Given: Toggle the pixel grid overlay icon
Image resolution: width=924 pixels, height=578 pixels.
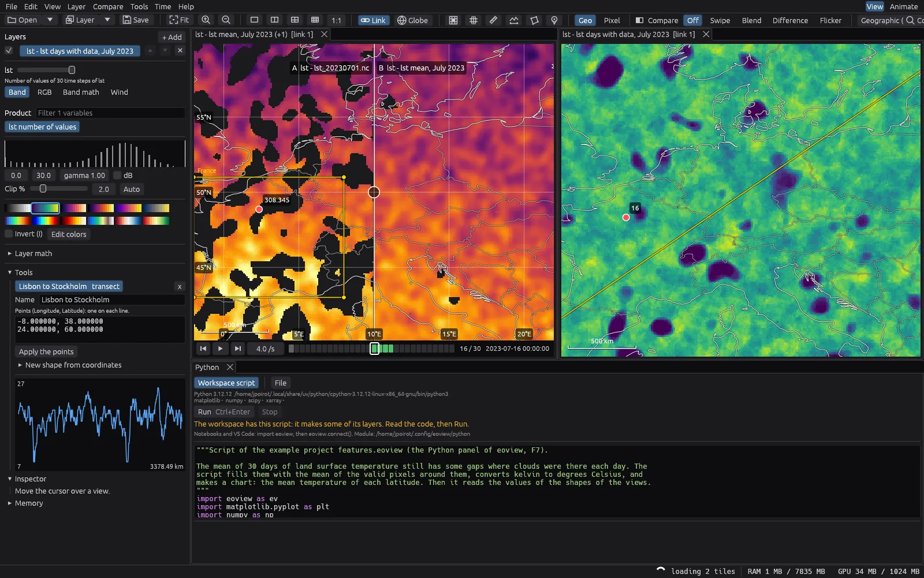Looking at the screenshot, I should point(453,20).
